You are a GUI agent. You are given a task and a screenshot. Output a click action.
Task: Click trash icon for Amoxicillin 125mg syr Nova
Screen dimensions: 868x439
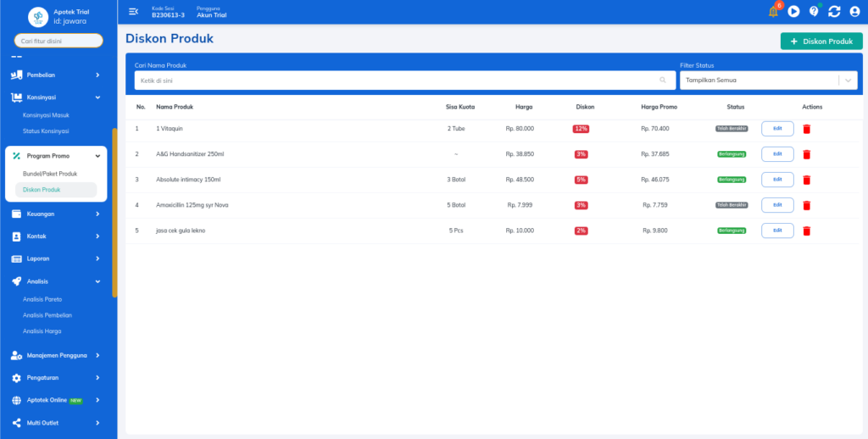807,205
